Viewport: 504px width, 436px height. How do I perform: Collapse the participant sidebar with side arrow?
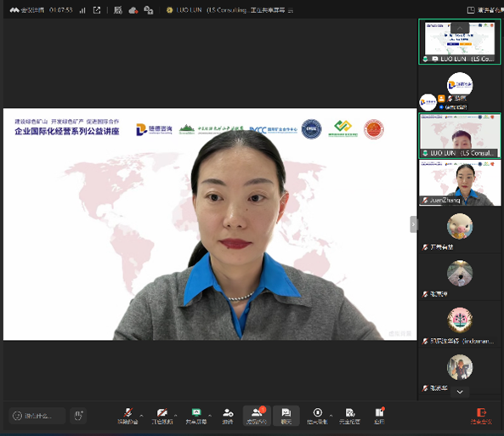(x=413, y=224)
